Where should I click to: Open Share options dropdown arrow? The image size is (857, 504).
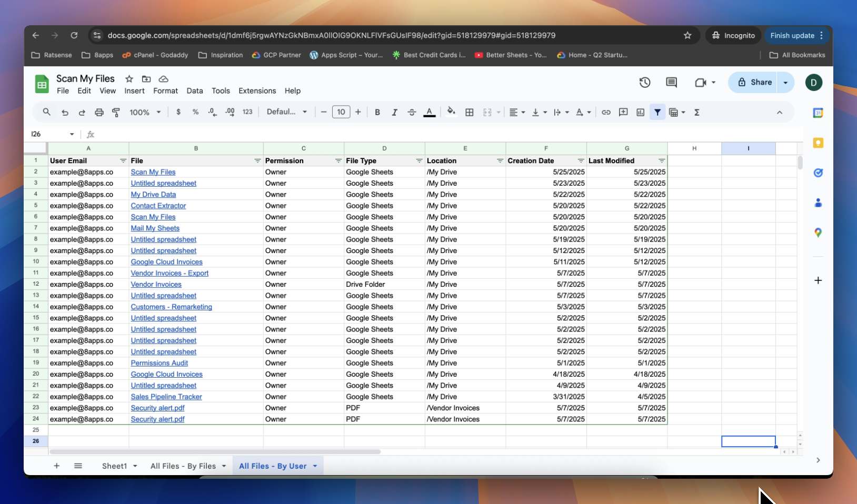pos(785,83)
